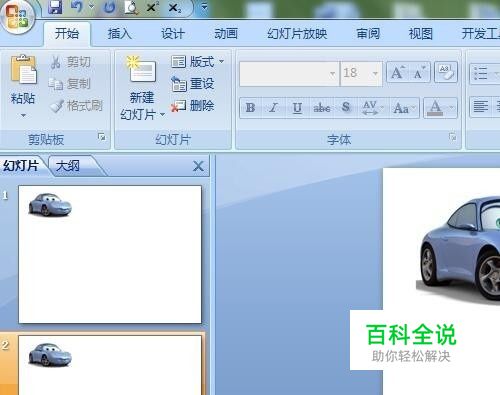Open the 剪贴板 pane launcher
This screenshot has width=500, height=395.
click(102, 137)
